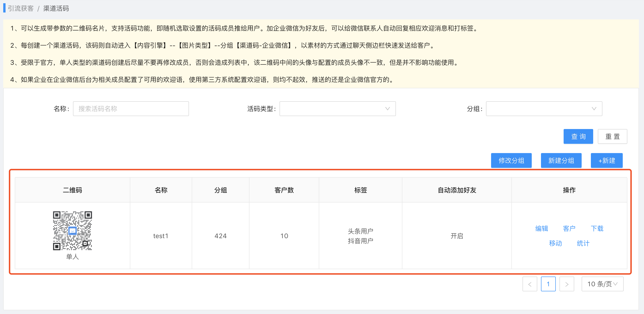The height and width of the screenshot is (314, 644).
Task: Click 下载 to download the QR code
Action: (597, 228)
